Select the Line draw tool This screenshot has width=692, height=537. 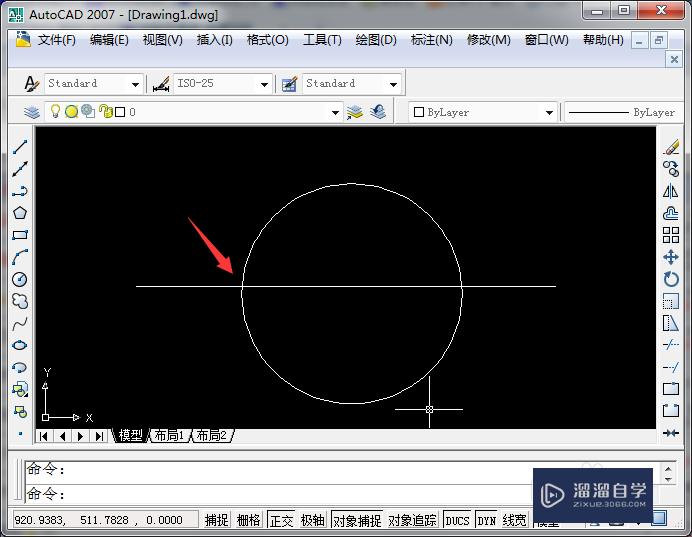[x=20, y=147]
